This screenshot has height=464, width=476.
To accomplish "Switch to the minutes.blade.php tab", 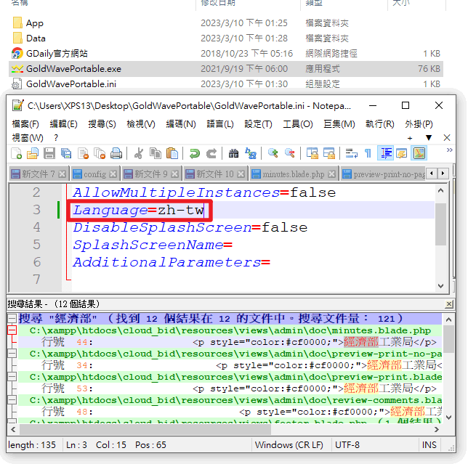I will point(294,174).
